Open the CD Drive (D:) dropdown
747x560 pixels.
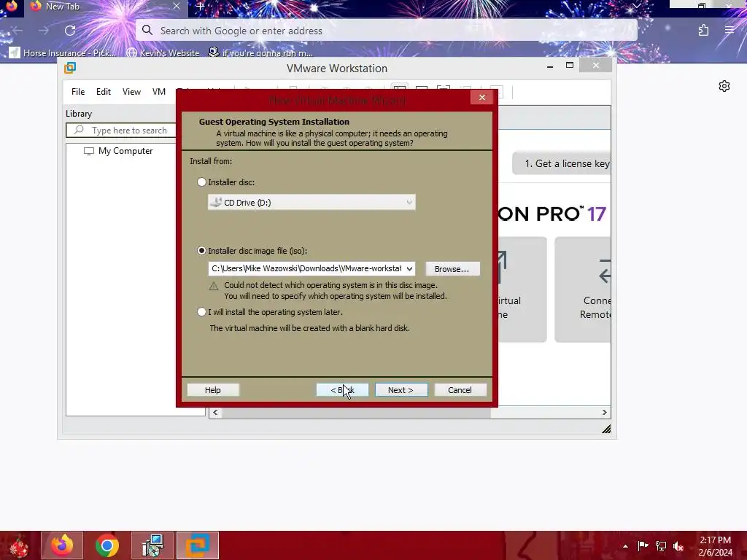point(311,203)
